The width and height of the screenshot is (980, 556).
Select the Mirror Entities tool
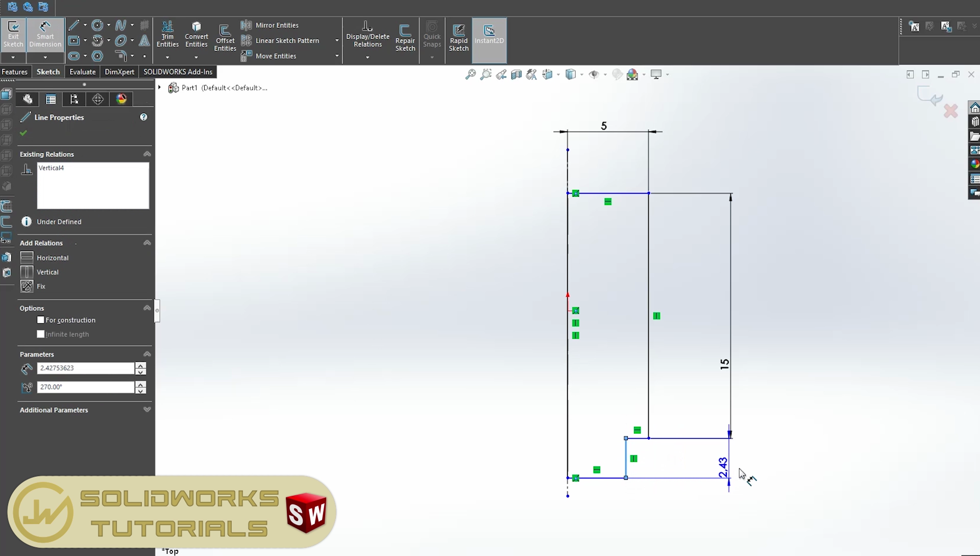(x=277, y=25)
